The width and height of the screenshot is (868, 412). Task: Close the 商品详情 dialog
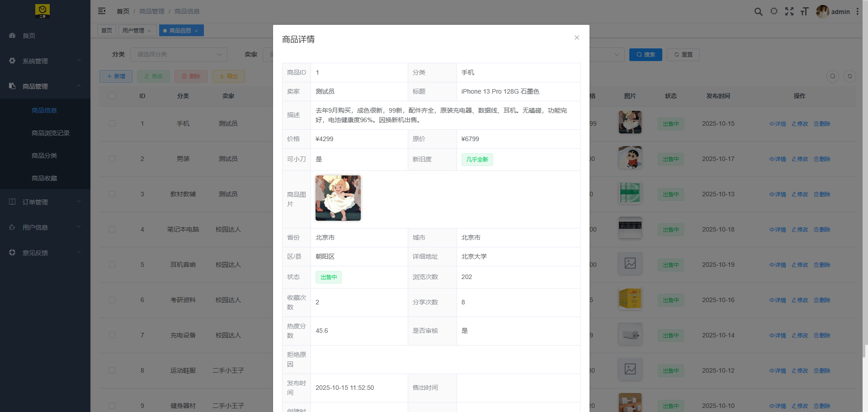tap(577, 38)
